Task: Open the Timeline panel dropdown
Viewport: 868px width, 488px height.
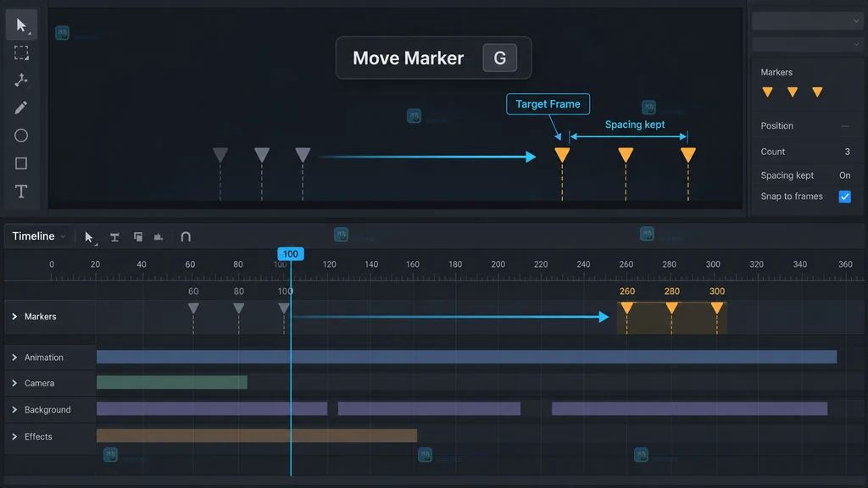Action: coord(39,236)
